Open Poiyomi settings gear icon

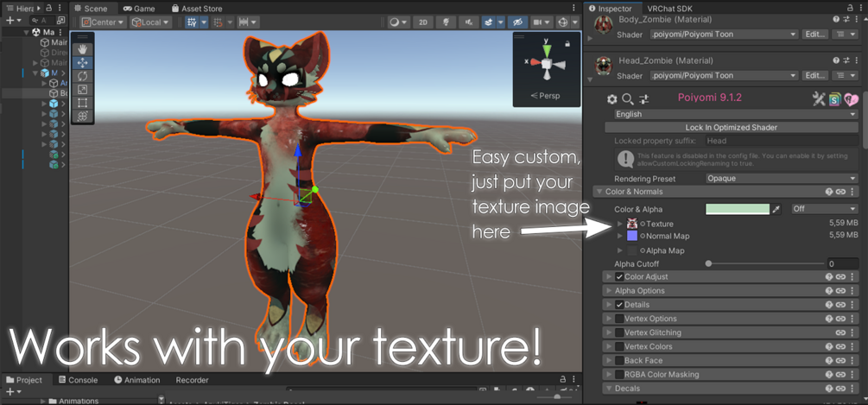[x=611, y=99]
